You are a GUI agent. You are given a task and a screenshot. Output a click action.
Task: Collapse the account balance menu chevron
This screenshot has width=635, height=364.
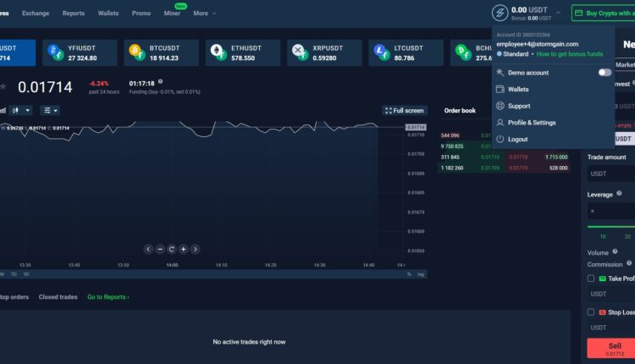click(x=558, y=14)
